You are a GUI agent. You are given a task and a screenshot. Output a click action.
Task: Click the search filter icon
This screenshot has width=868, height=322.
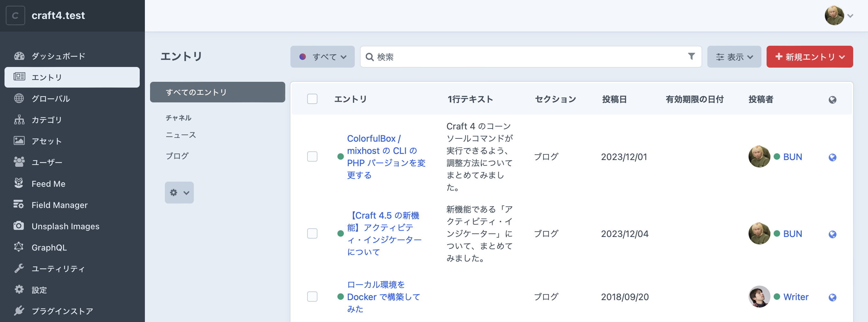(691, 57)
